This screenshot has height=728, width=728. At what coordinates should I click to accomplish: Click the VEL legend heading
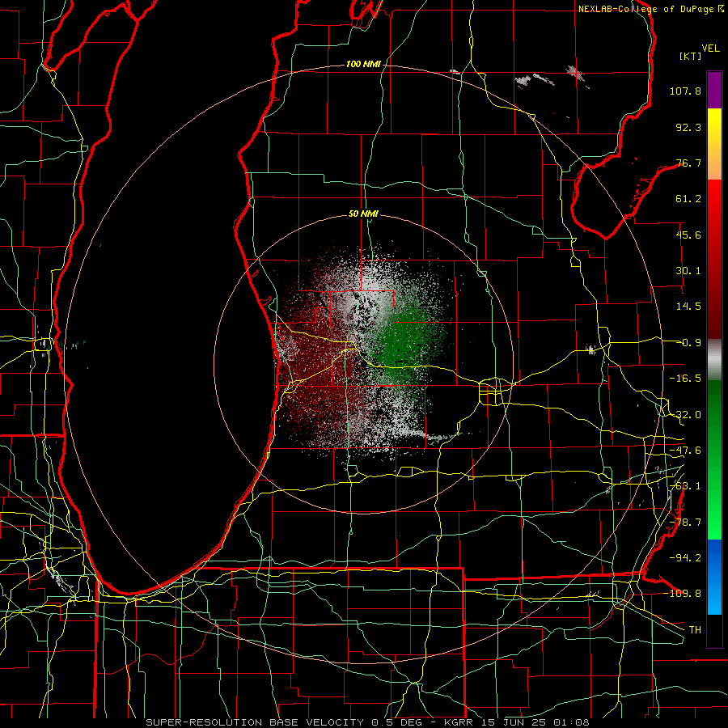710,49
